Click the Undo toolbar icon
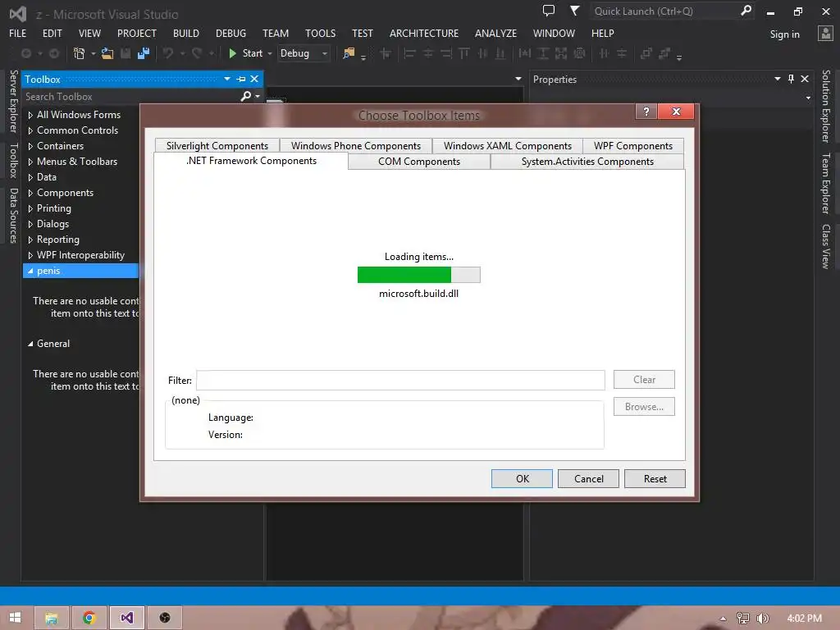840x630 pixels. [168, 53]
